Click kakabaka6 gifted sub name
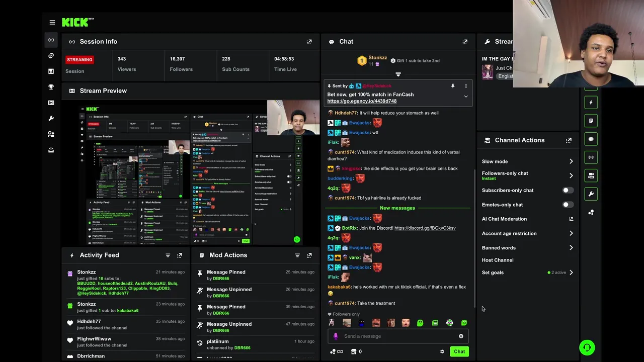This screenshot has width=644, height=362. (x=128, y=311)
